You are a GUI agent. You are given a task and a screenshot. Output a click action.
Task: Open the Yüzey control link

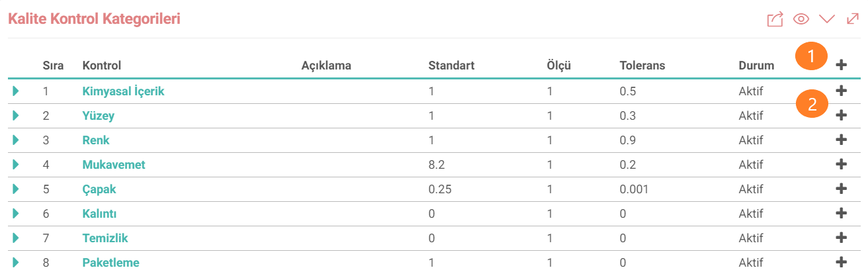coord(99,116)
